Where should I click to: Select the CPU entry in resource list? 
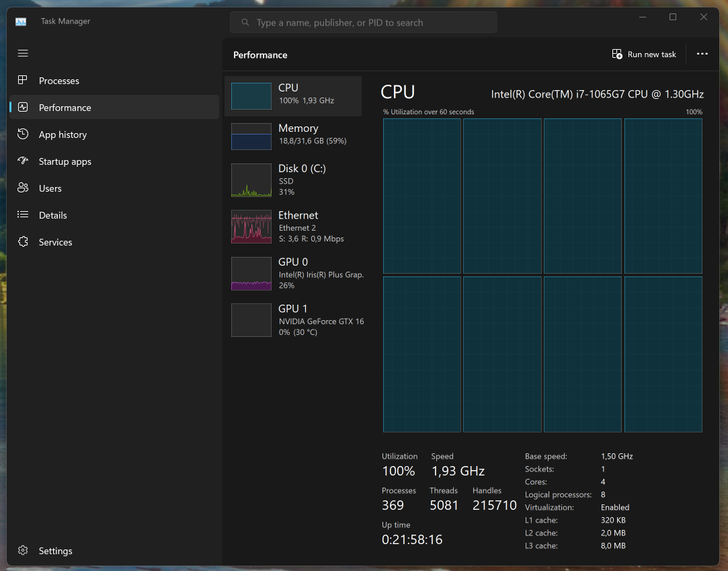[293, 96]
